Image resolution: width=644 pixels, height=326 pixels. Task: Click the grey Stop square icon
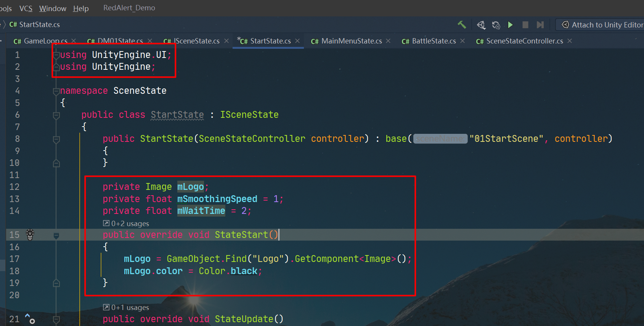point(525,25)
